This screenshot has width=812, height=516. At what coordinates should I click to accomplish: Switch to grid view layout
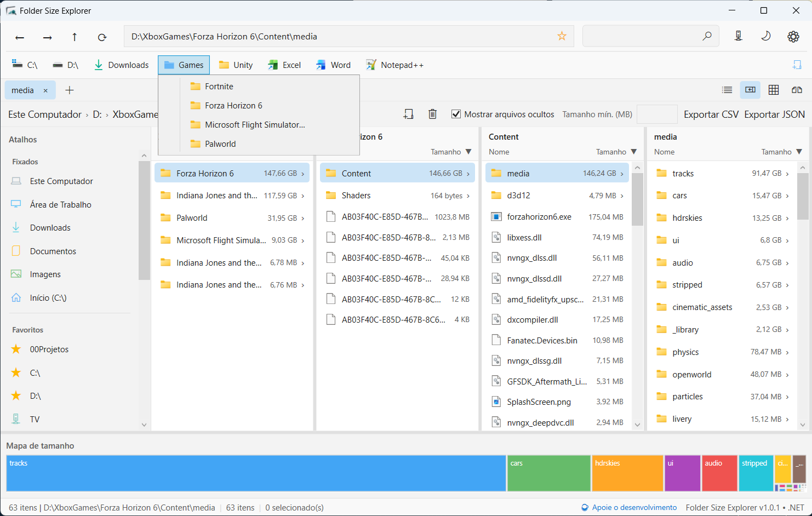pyautogui.click(x=774, y=90)
